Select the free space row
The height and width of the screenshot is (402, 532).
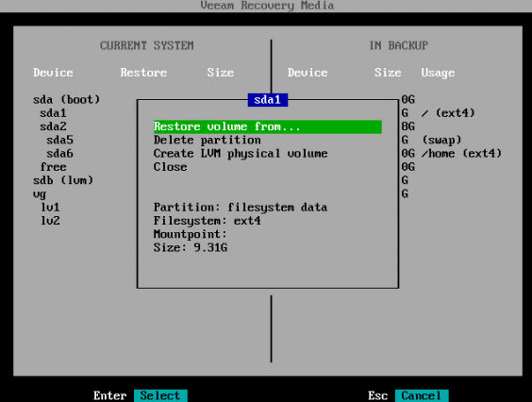[x=53, y=167]
